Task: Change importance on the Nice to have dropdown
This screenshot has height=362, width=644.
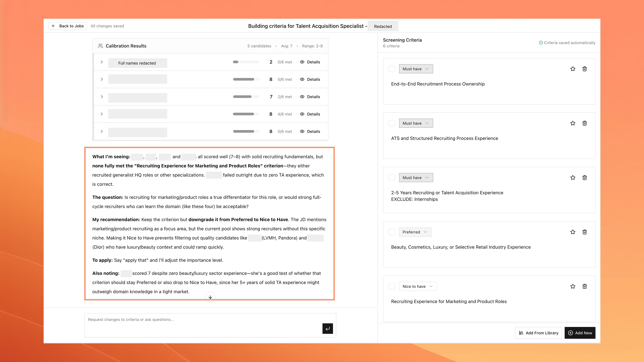Action: point(417,286)
